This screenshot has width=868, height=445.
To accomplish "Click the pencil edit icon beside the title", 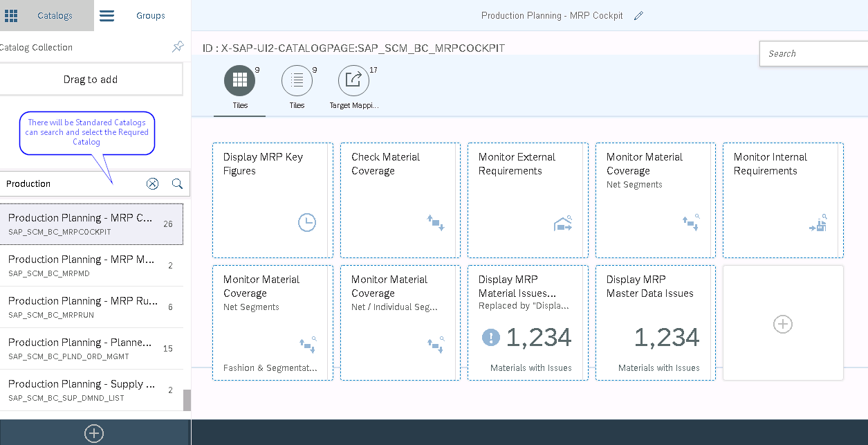I will point(638,16).
